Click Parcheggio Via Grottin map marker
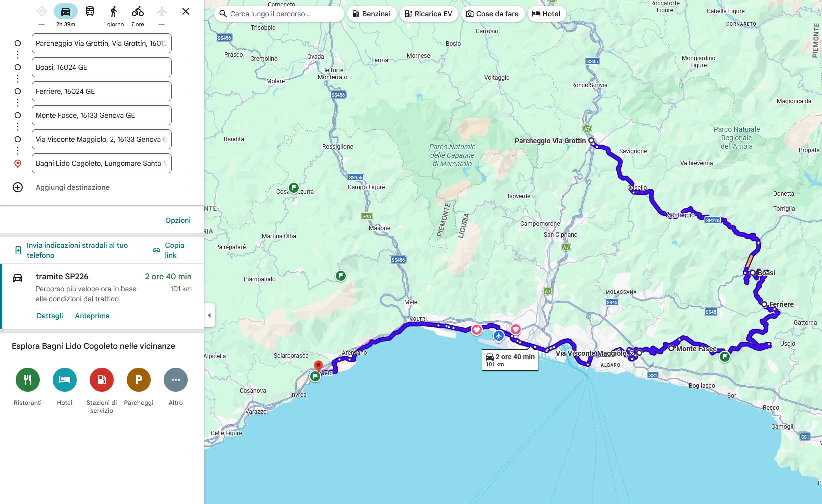The width and height of the screenshot is (822, 504). (591, 141)
